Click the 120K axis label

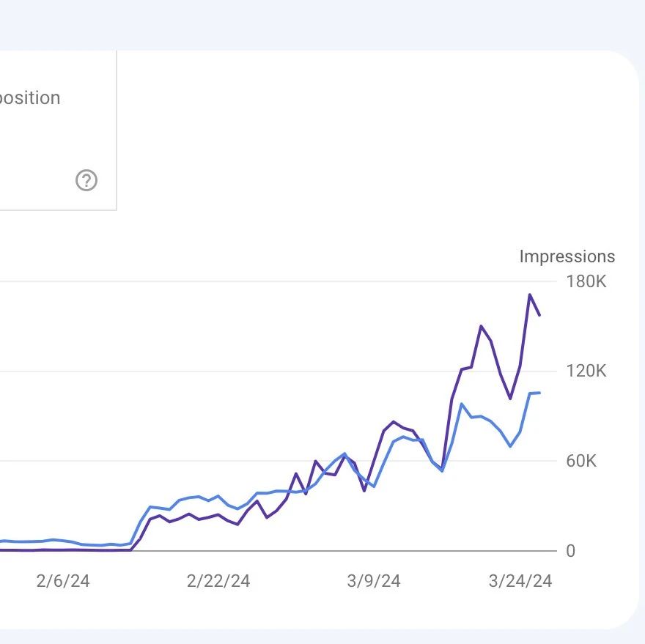coord(586,371)
